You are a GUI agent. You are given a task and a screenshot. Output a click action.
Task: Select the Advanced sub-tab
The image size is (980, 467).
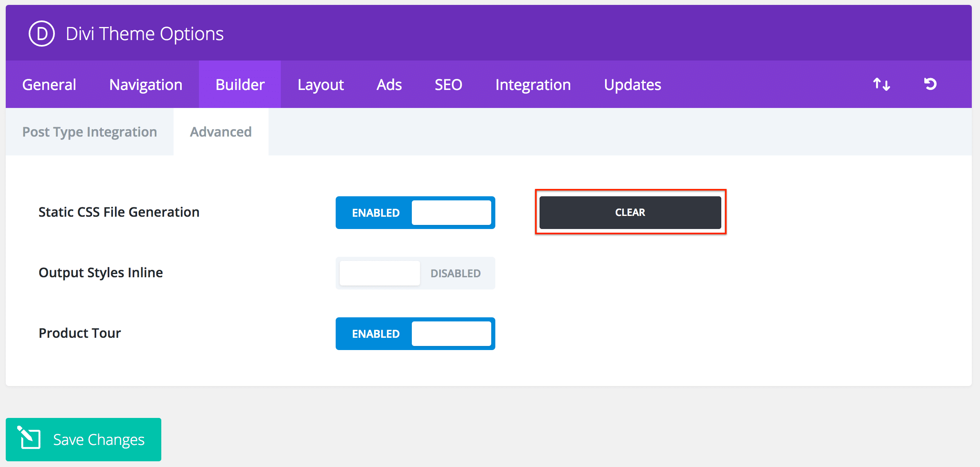[221, 132]
